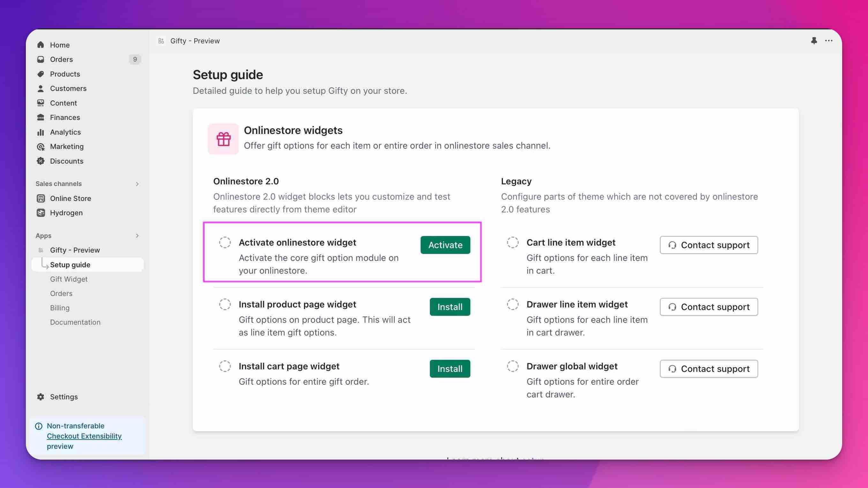Screen dimensions: 868x488
Task: Expand the Apps section chevron
Action: (x=137, y=236)
